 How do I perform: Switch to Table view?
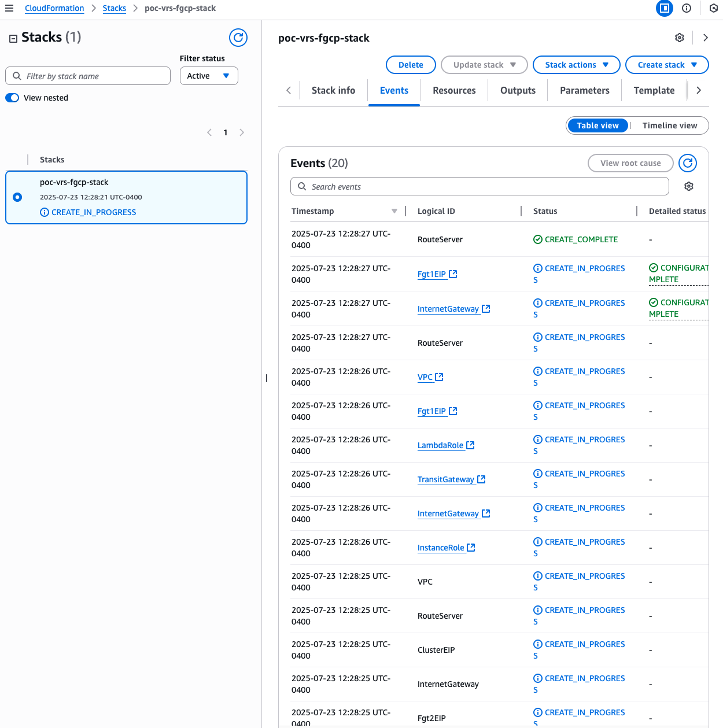[x=598, y=125]
